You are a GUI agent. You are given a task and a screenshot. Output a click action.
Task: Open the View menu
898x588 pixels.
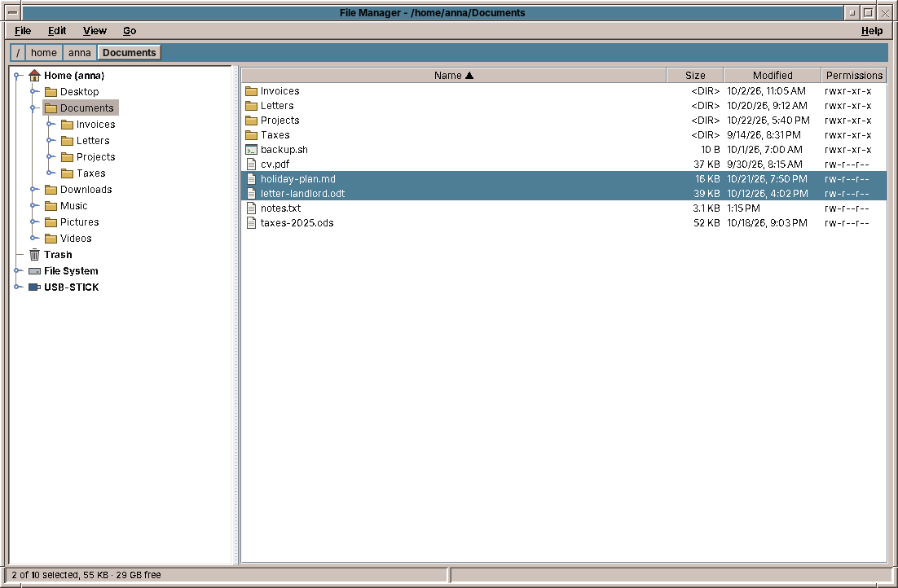pos(95,31)
